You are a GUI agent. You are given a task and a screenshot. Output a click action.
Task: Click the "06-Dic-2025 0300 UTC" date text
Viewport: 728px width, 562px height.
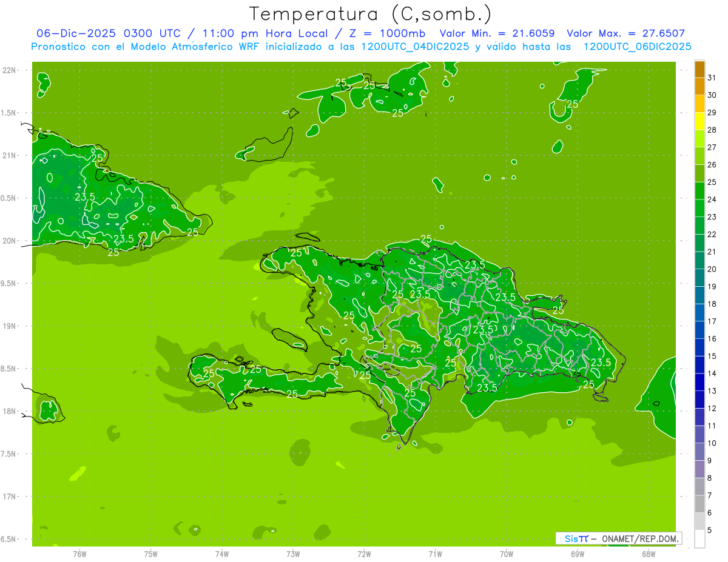(x=108, y=33)
